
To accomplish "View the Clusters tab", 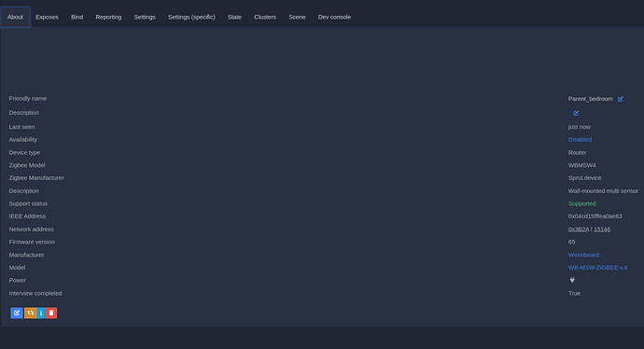I will click(265, 17).
